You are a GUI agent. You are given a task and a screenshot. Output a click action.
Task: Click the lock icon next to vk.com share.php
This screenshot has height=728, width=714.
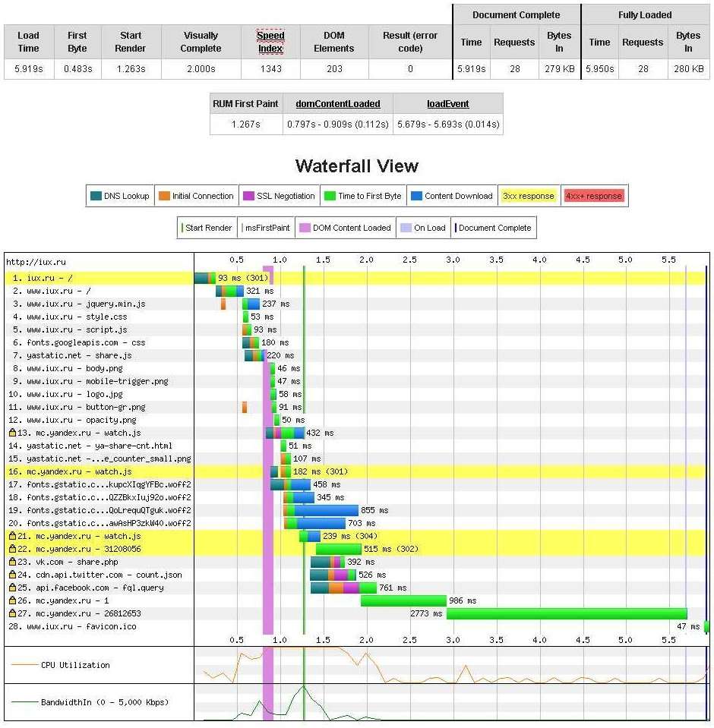(13, 562)
